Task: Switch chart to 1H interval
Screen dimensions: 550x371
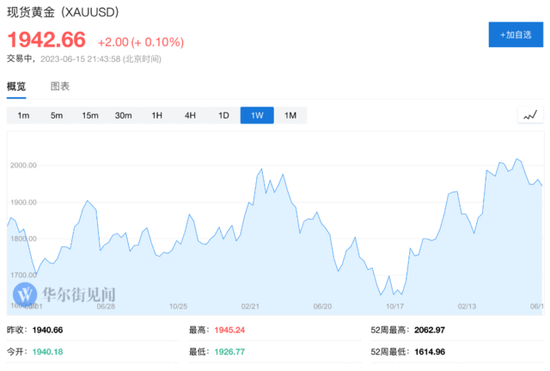Action: point(157,115)
